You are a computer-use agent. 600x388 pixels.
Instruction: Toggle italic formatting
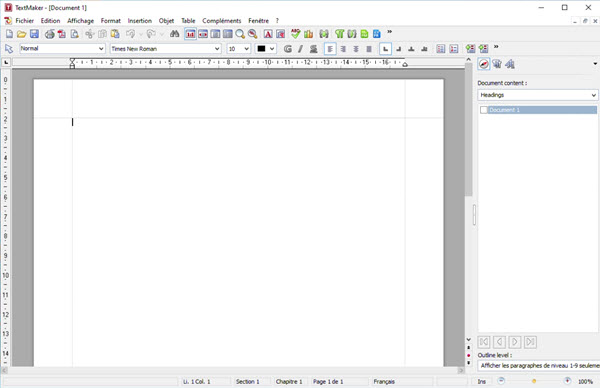(x=300, y=49)
